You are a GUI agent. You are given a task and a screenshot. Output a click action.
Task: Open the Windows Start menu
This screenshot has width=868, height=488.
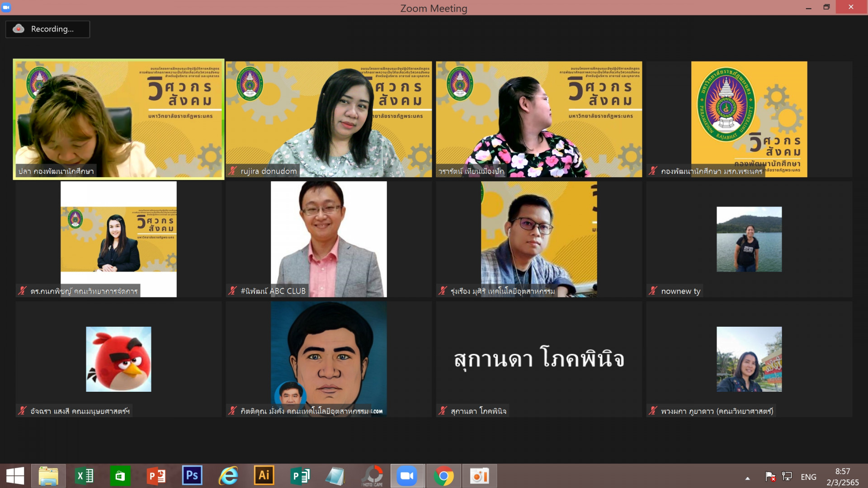[15, 476]
